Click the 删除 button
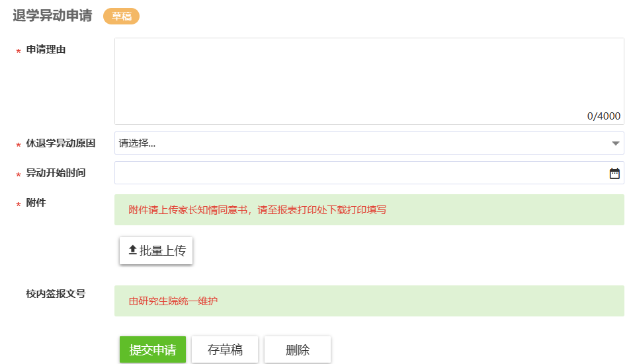The height and width of the screenshot is (364, 633). (298, 349)
